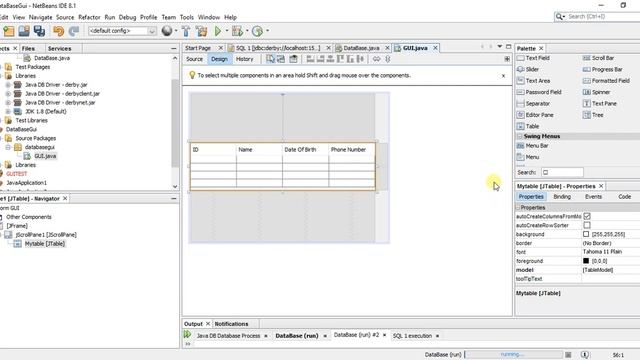
Task: Open the Code properties tab
Action: click(x=624, y=197)
